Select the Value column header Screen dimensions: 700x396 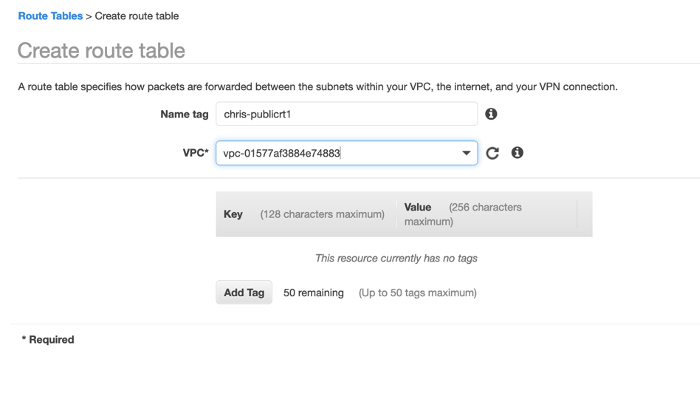pos(417,207)
